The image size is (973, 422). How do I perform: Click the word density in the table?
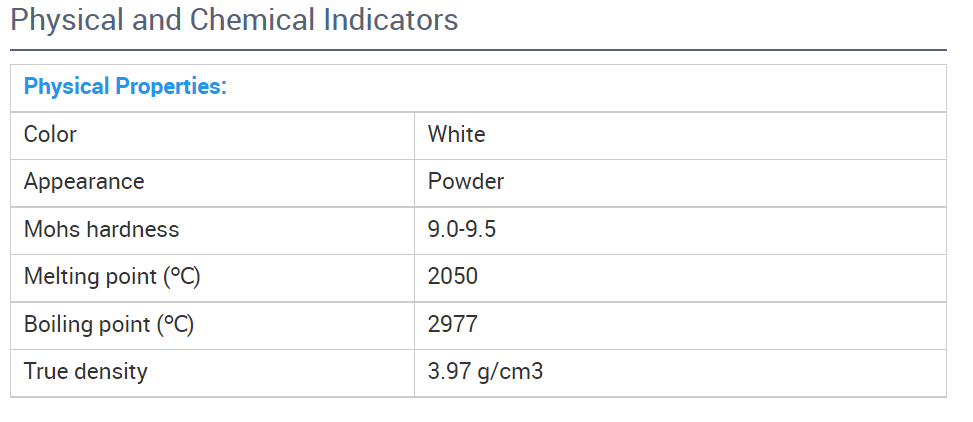click(x=111, y=372)
